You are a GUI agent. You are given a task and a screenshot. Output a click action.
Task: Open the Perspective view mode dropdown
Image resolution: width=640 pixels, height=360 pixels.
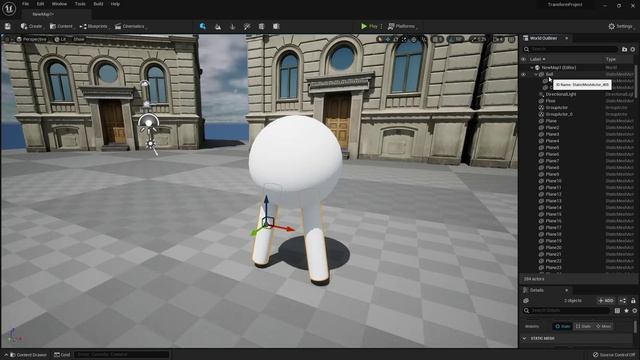click(31, 39)
